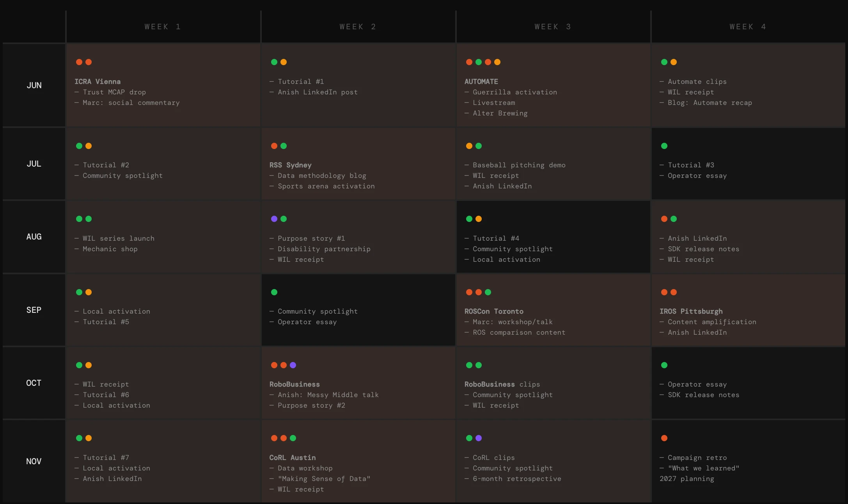Image resolution: width=848 pixels, height=504 pixels.
Task: Click the Automate clips entry
Action: click(x=693, y=82)
